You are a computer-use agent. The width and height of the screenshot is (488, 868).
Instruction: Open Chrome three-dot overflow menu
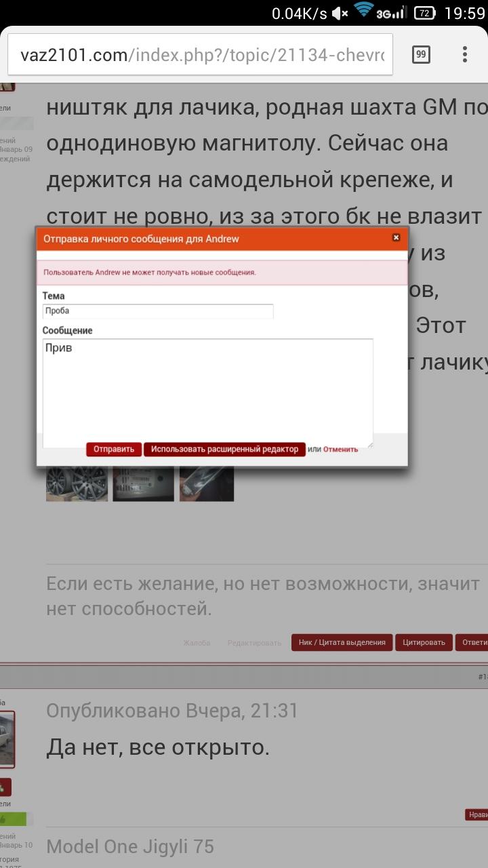point(465,54)
